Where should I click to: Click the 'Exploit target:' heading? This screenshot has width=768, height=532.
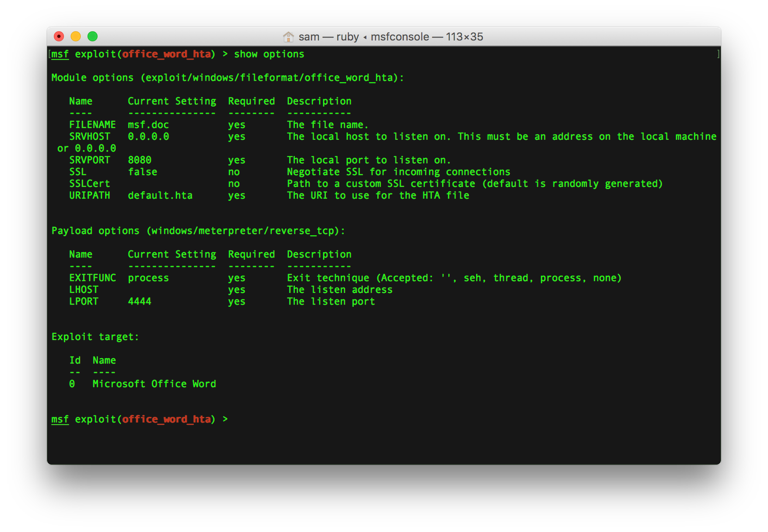tap(95, 337)
